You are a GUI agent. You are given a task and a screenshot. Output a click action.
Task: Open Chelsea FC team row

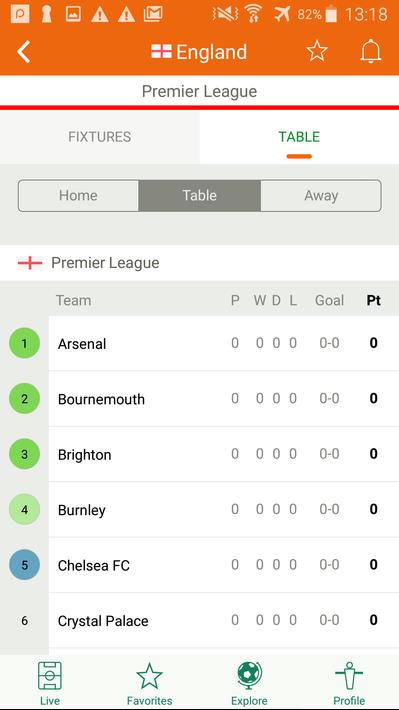click(x=224, y=565)
